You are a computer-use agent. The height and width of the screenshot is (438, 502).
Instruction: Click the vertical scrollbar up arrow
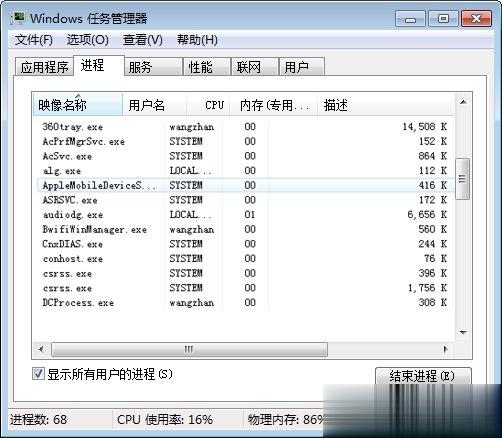pos(463,102)
